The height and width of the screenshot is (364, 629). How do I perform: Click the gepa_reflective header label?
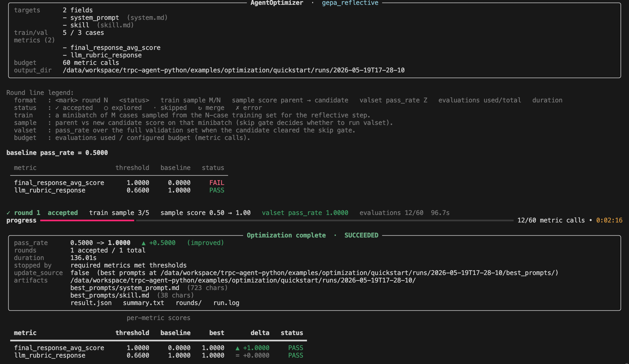(350, 3)
